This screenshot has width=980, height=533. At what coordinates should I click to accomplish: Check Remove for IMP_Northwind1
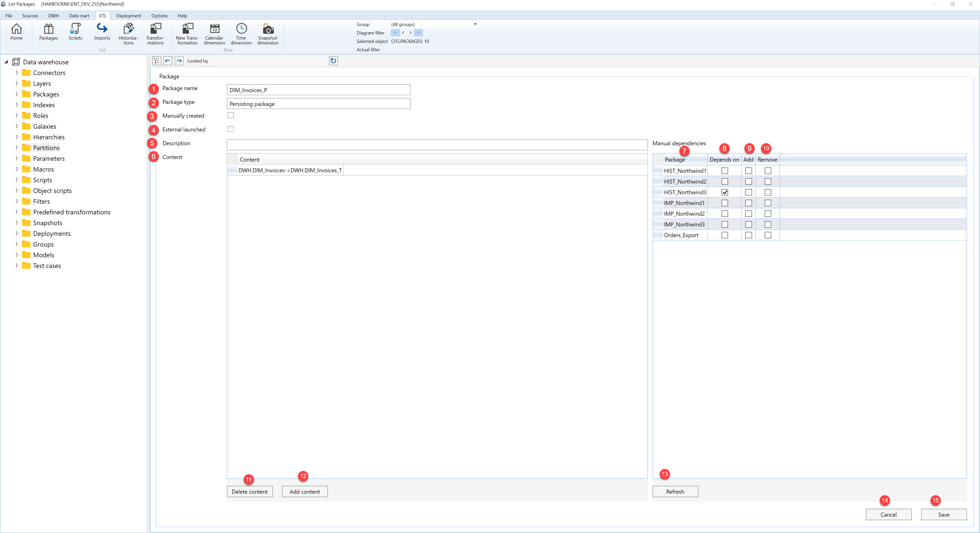(768, 203)
